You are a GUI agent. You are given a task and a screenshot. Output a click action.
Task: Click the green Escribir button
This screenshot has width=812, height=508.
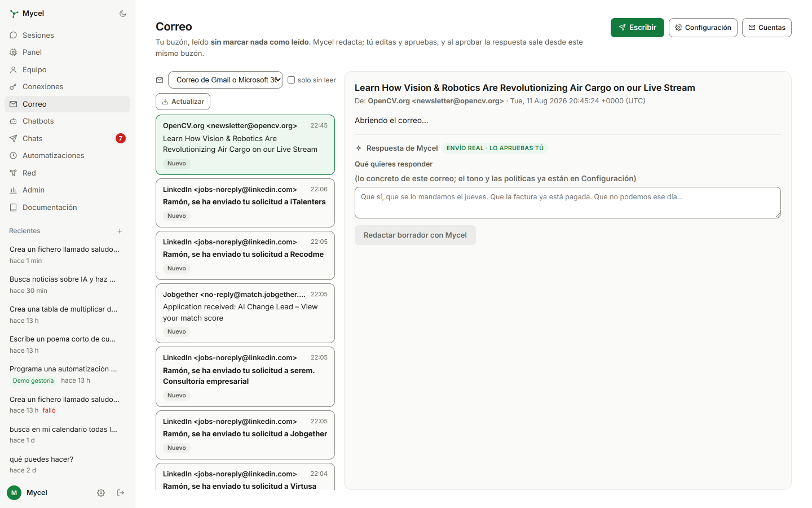click(637, 28)
